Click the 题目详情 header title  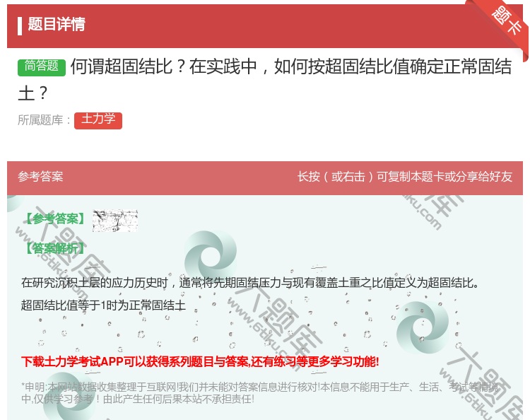point(57,24)
